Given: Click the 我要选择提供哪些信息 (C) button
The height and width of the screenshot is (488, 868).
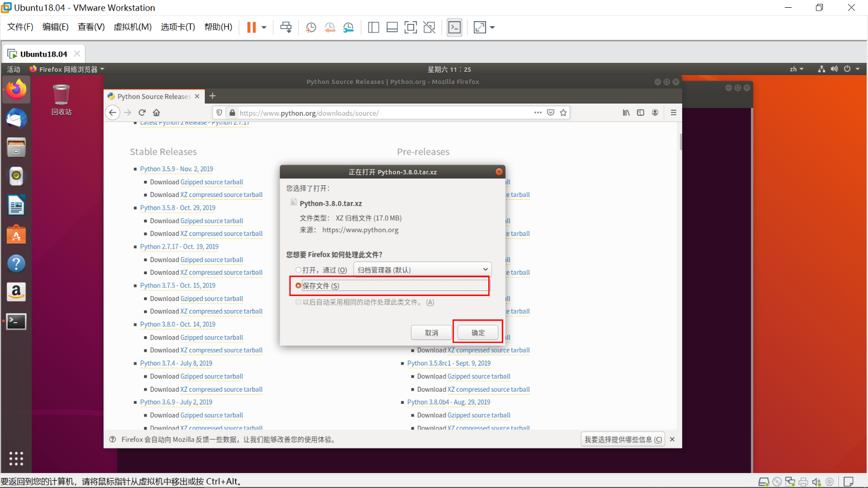Looking at the screenshot, I should pos(623,440).
